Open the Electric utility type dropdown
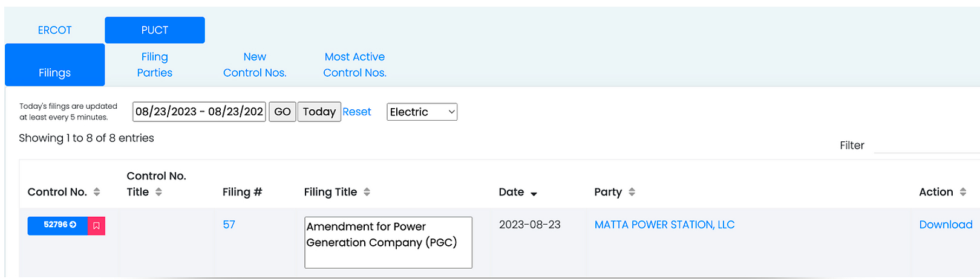 click(x=422, y=112)
